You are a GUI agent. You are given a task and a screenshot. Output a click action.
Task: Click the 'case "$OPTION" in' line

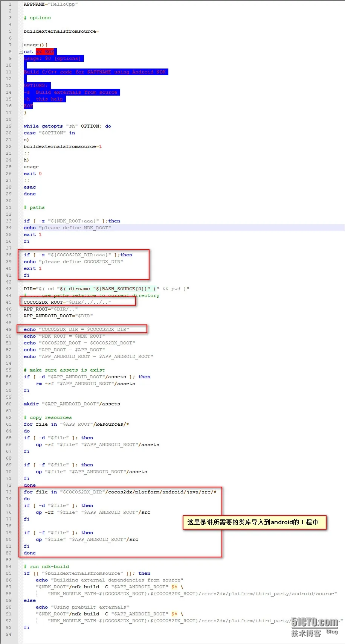coord(49,133)
